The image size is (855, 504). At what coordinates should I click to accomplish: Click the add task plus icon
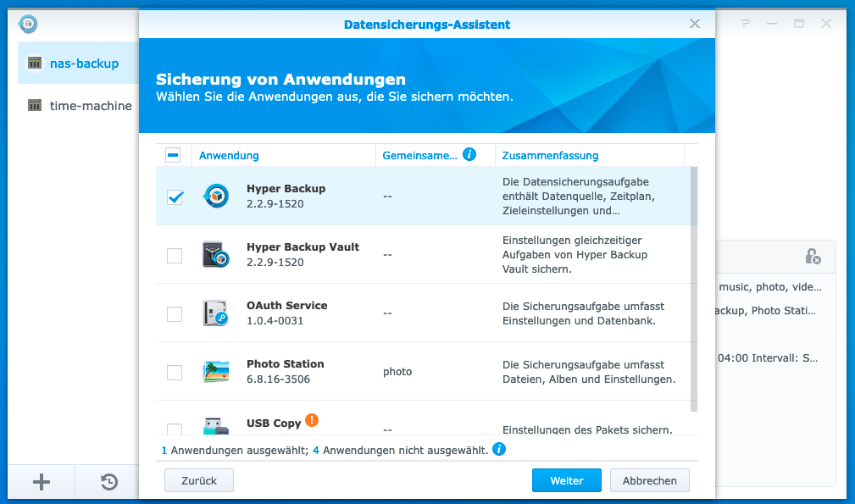(x=42, y=482)
